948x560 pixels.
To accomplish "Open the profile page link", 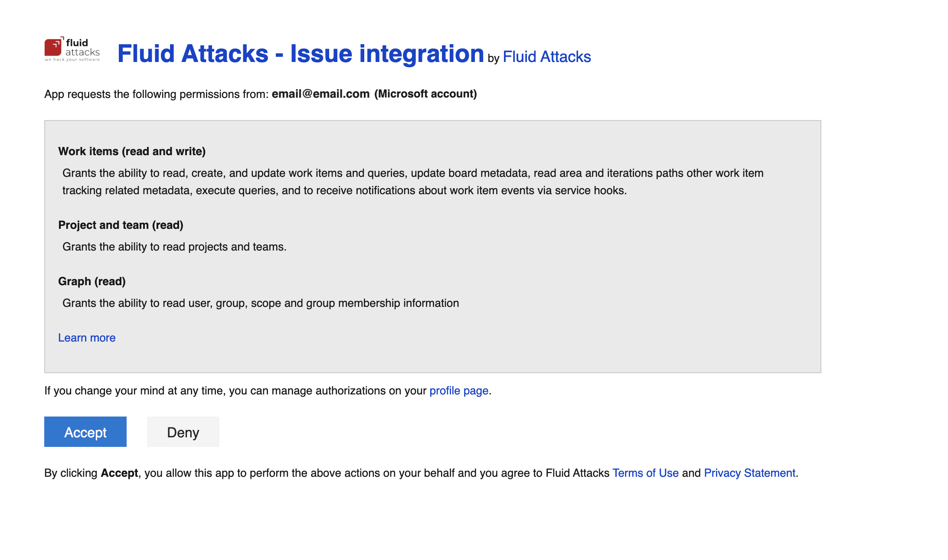I will tap(459, 391).
